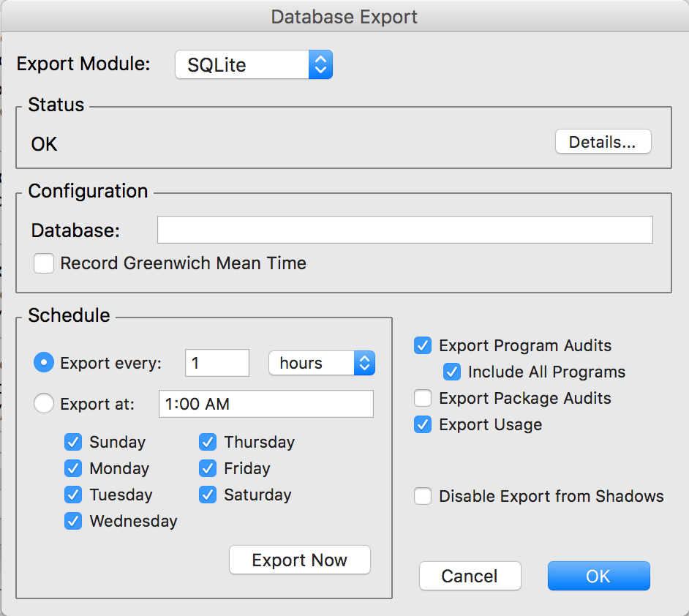
Task: Disable Export Program Audits checkbox
Action: 423,345
